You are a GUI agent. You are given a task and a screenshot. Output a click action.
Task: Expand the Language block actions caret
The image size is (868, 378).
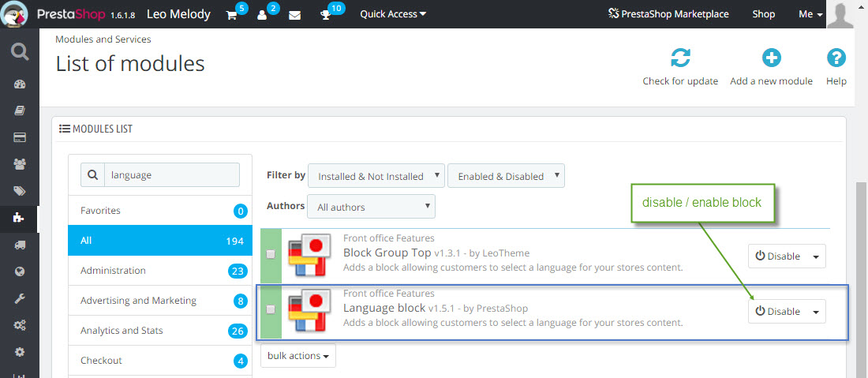(x=816, y=313)
